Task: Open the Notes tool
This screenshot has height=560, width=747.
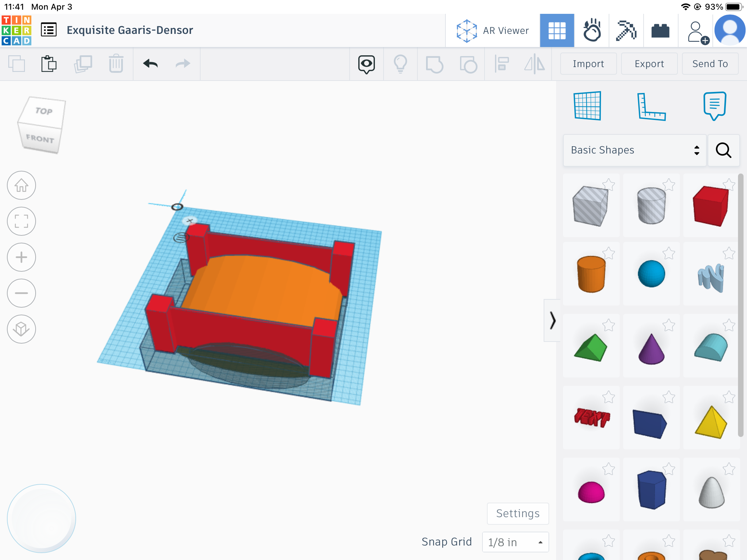Action: (x=714, y=106)
